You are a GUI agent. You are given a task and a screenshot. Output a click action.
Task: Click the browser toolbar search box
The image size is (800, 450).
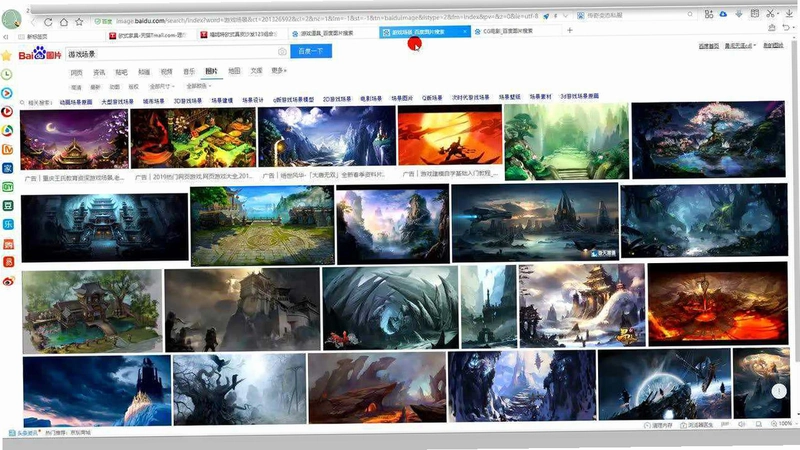point(635,15)
